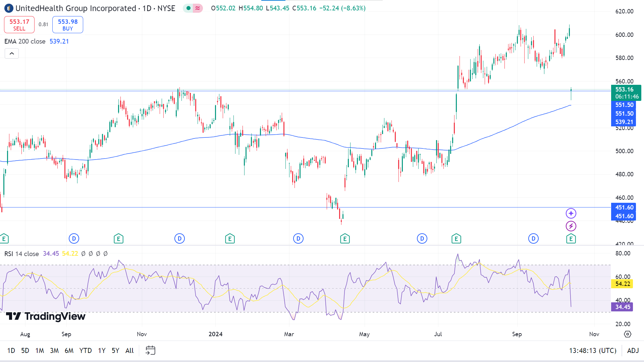Click the pink approximate data indicator icon

pyautogui.click(x=198, y=8)
